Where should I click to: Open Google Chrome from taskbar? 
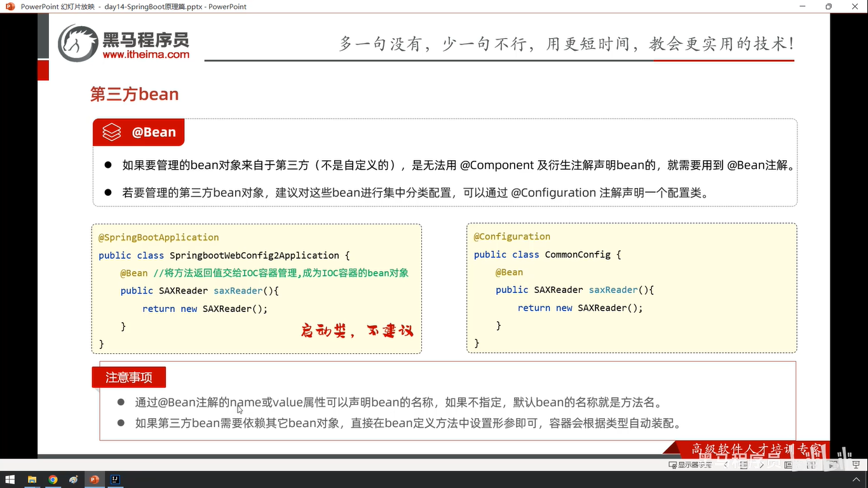[x=53, y=480]
